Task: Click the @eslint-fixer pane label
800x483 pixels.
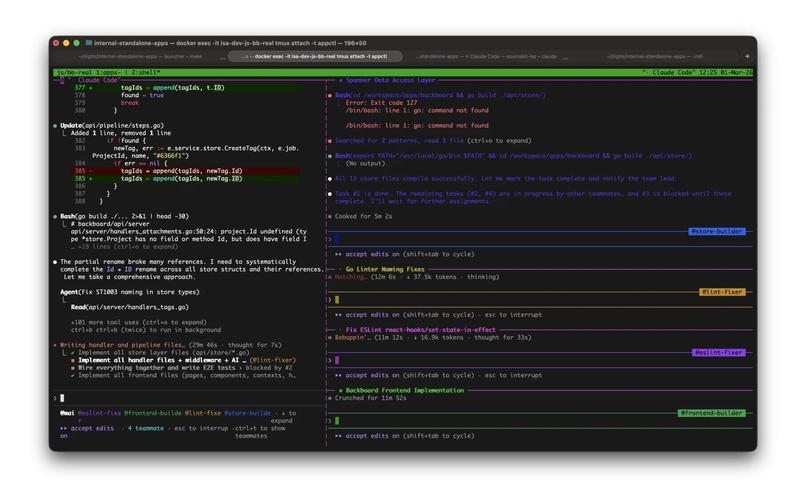Action: (718, 352)
